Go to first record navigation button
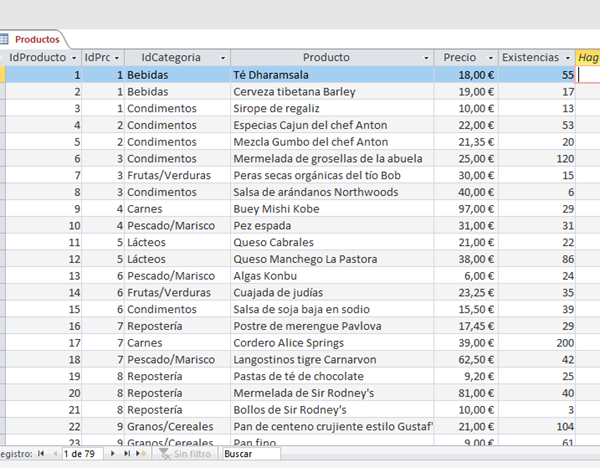The image size is (600, 468). 41,453
